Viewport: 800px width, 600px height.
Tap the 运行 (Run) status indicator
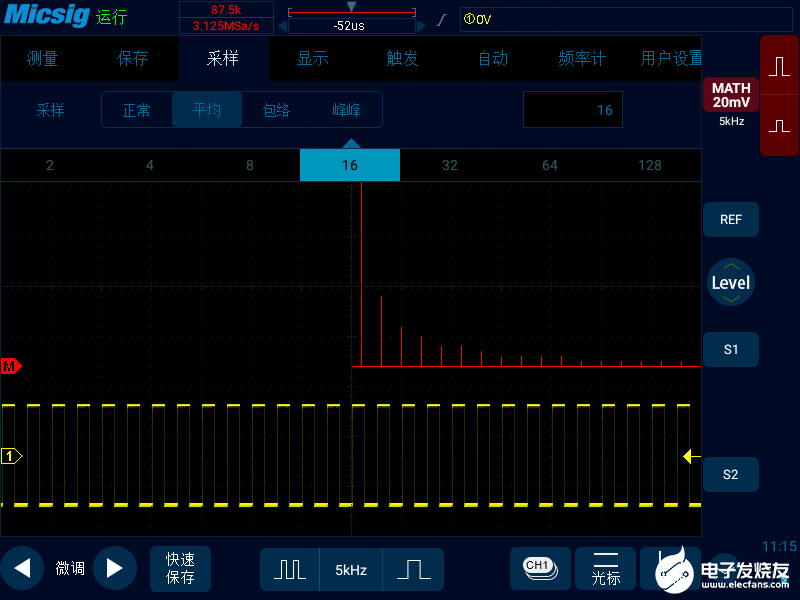pyautogui.click(x=111, y=17)
